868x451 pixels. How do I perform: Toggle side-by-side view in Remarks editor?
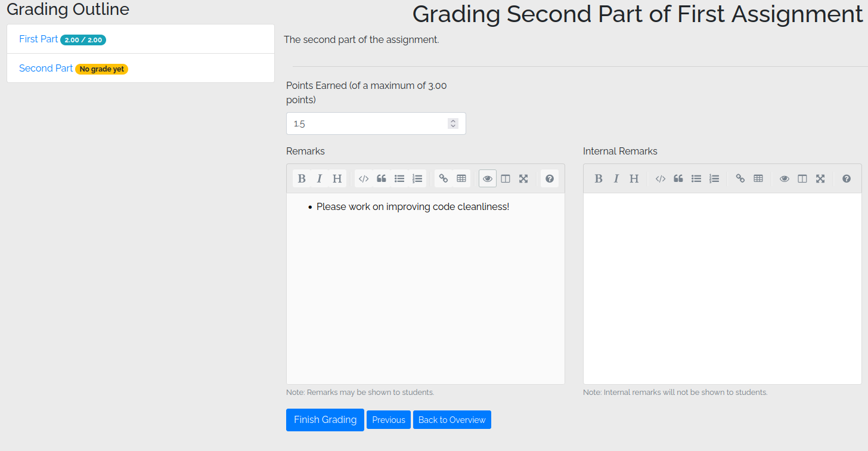506,178
